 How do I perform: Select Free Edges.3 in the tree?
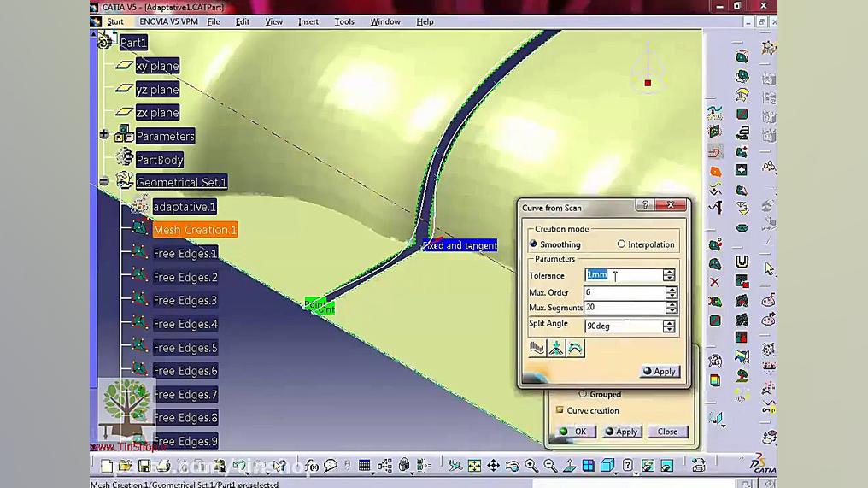(185, 300)
